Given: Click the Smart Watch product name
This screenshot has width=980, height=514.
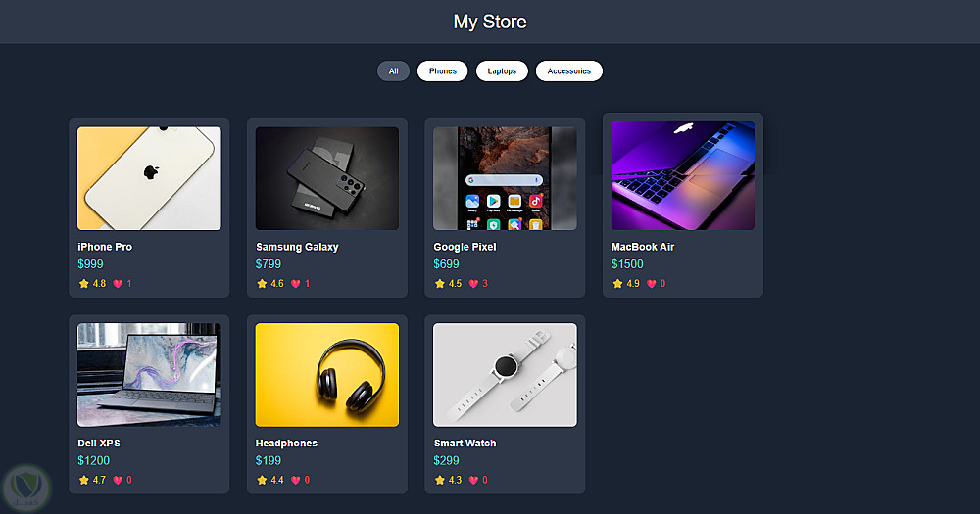Looking at the screenshot, I should 465,443.
